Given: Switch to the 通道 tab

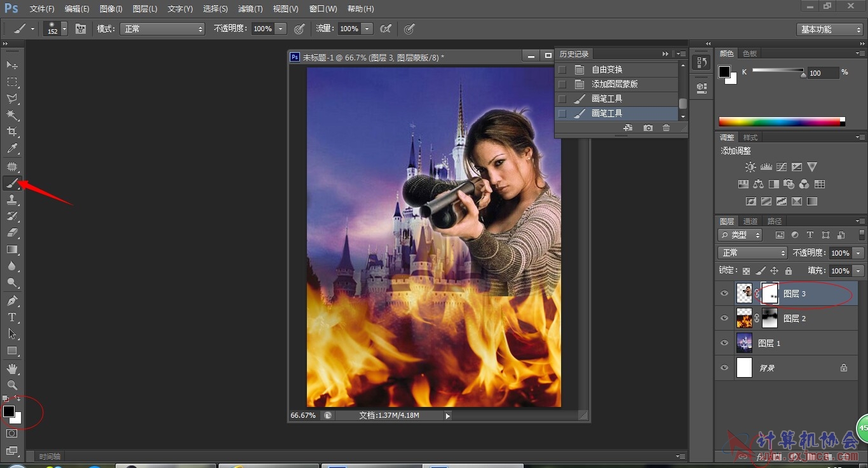Looking at the screenshot, I should tap(750, 221).
